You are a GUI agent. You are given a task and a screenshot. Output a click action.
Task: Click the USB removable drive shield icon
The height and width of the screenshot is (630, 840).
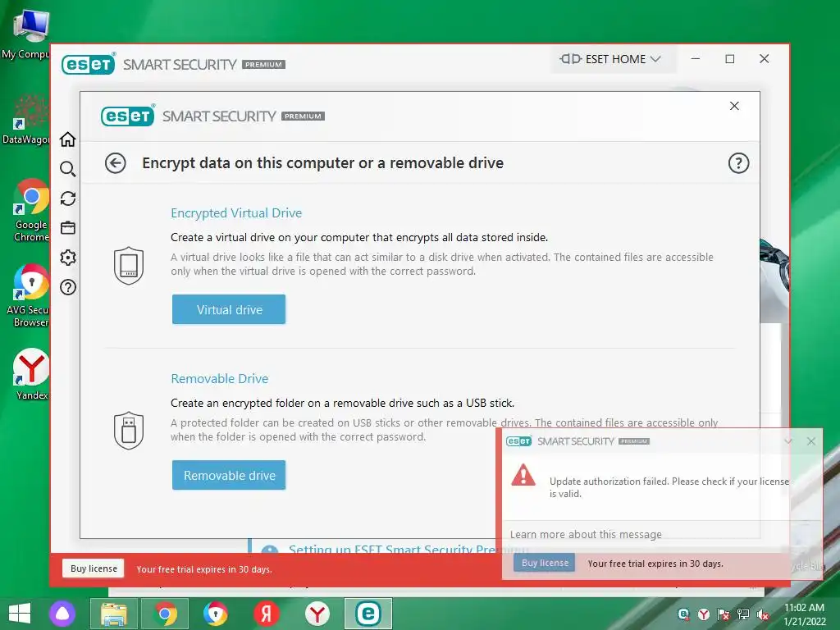(x=129, y=430)
